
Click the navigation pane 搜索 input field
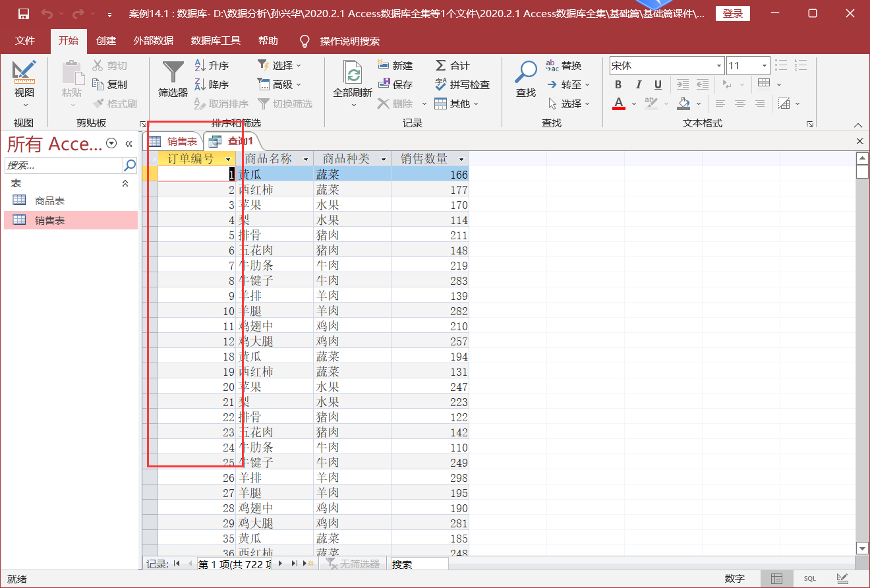pyautogui.click(x=63, y=165)
